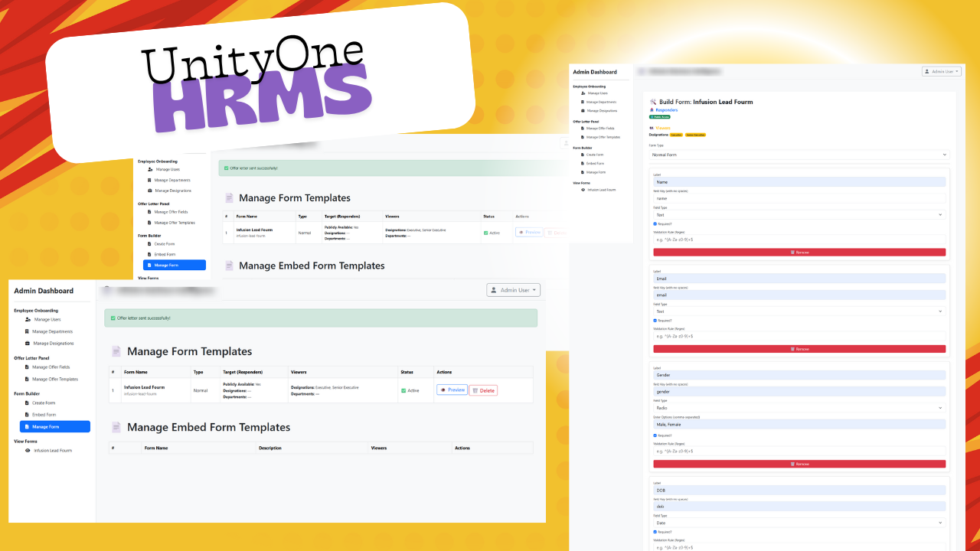Toggle the Required? checkbox for Name field
This screenshot has height=551, width=980.
[655, 224]
